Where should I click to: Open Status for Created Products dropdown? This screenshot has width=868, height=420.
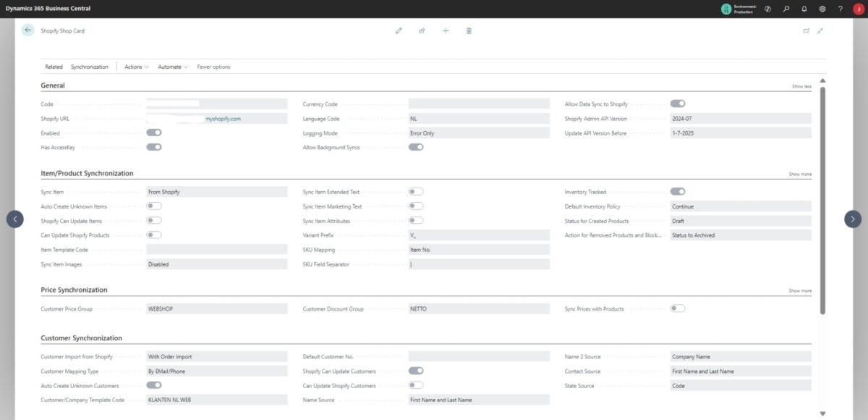741,221
